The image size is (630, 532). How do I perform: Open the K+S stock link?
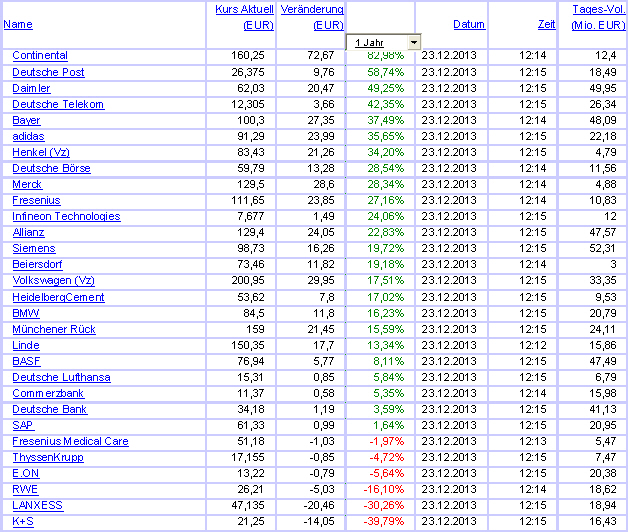pyautogui.click(x=23, y=522)
